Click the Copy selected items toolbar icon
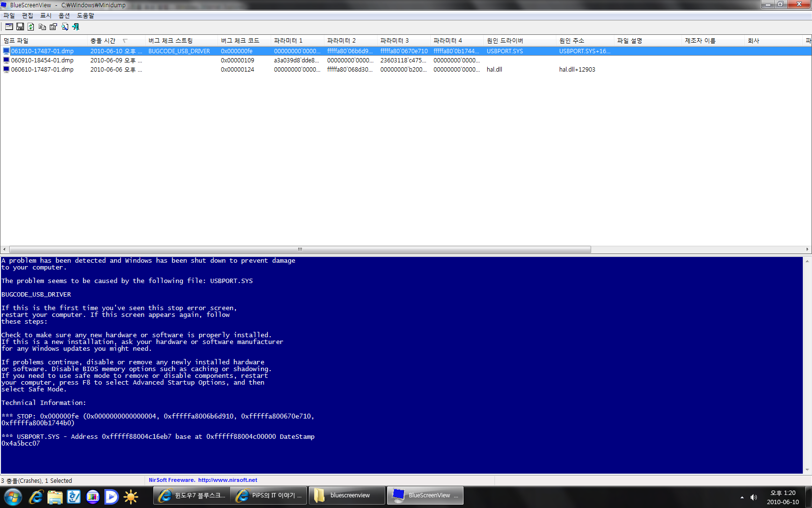This screenshot has height=508, width=812. click(x=43, y=27)
